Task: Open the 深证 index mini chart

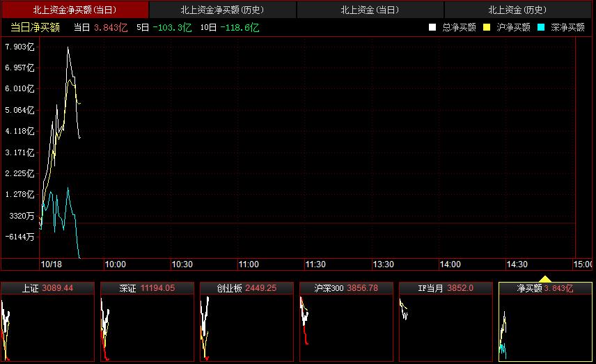Action: [147, 322]
